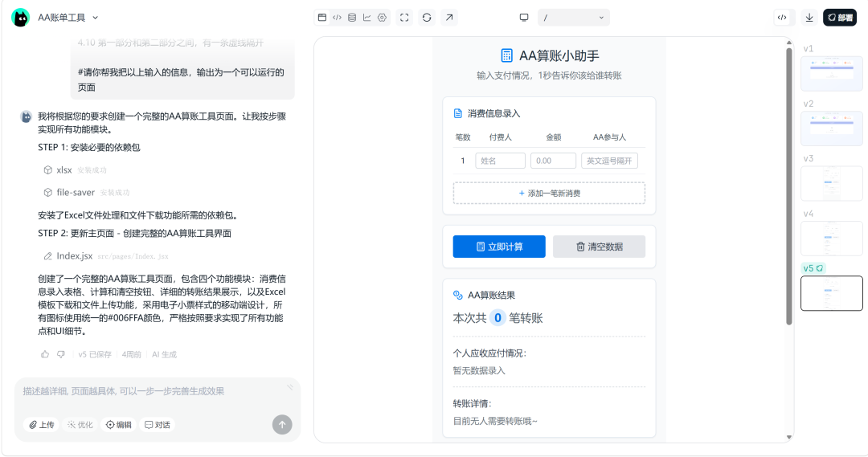Click the thumbs up icon under reply
The height and width of the screenshot is (457, 868).
45,354
